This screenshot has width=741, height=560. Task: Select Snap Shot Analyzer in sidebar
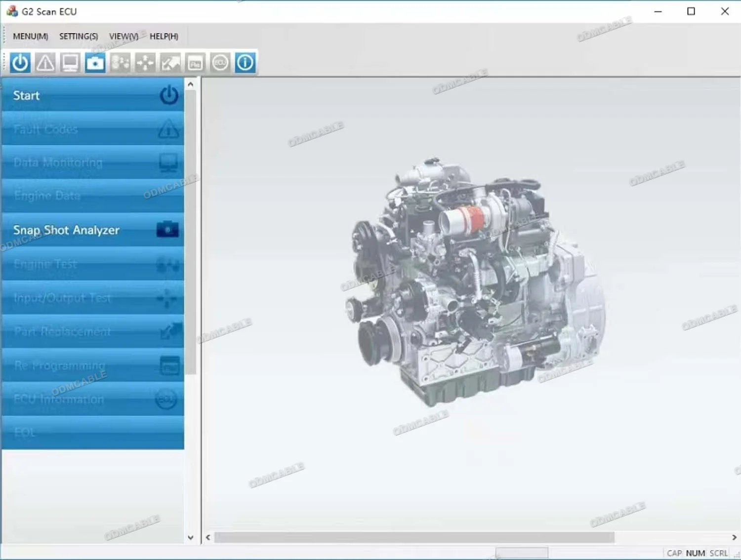tap(93, 230)
